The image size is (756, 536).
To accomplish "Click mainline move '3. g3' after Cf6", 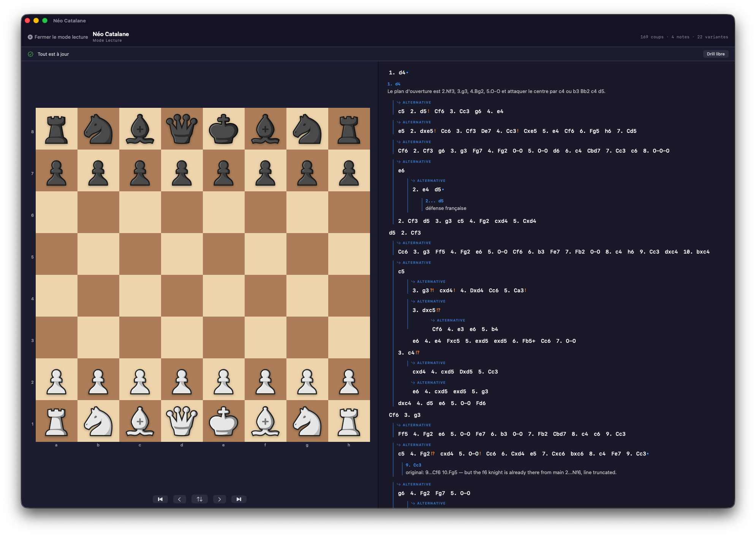I will [412, 415].
